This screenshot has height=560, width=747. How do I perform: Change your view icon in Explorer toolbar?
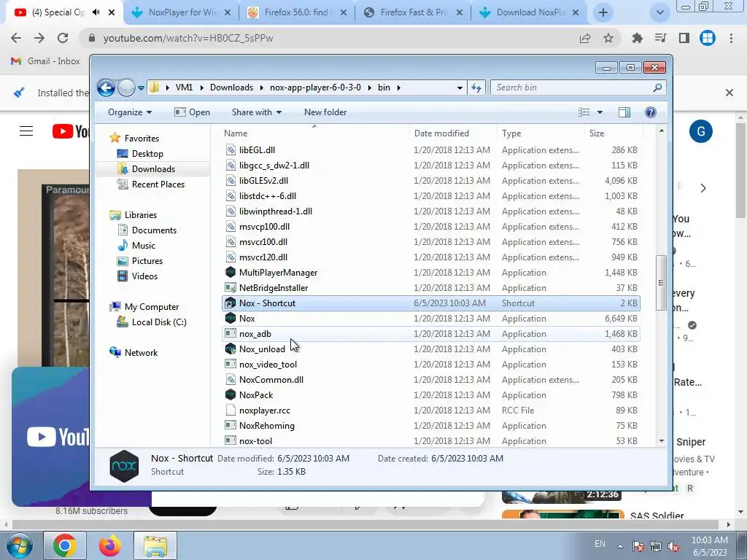coord(584,112)
